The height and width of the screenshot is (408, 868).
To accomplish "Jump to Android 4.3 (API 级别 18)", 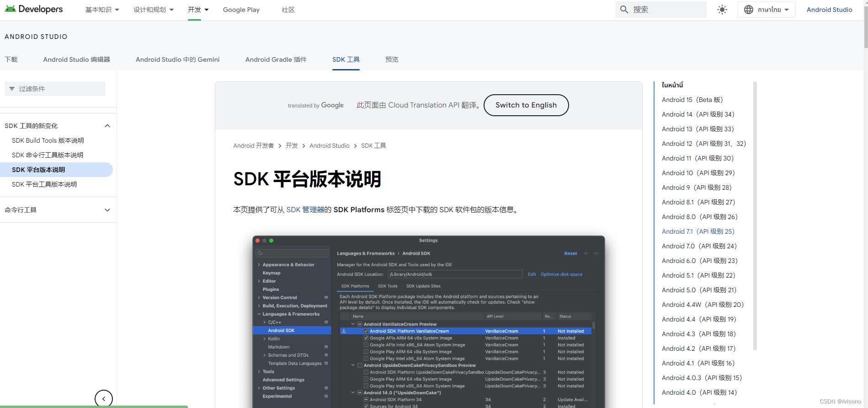I will point(699,334).
